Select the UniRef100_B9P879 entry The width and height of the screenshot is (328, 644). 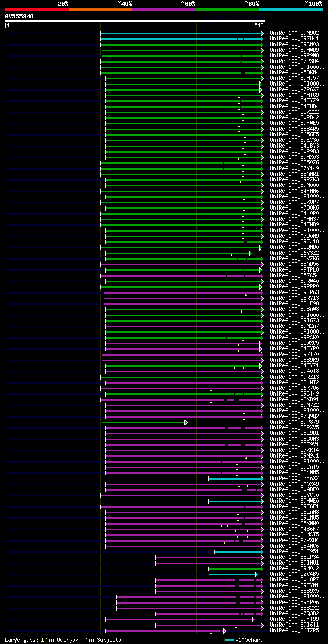click(294, 422)
